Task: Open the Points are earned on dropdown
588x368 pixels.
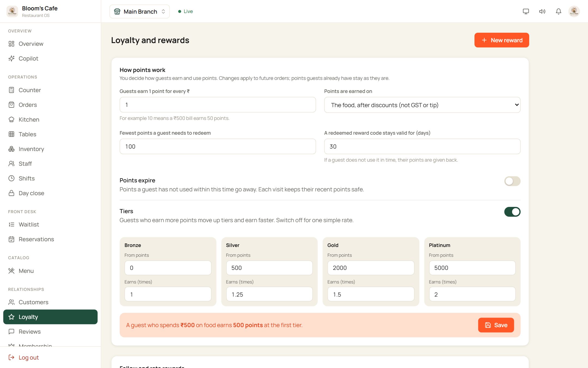Action: click(422, 105)
